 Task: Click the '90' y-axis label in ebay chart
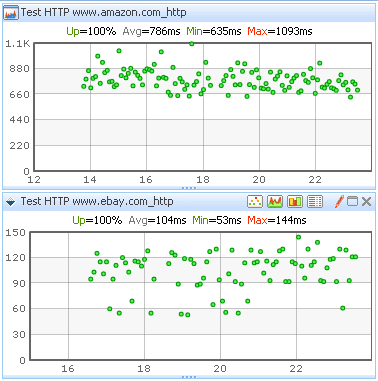(x=19, y=284)
